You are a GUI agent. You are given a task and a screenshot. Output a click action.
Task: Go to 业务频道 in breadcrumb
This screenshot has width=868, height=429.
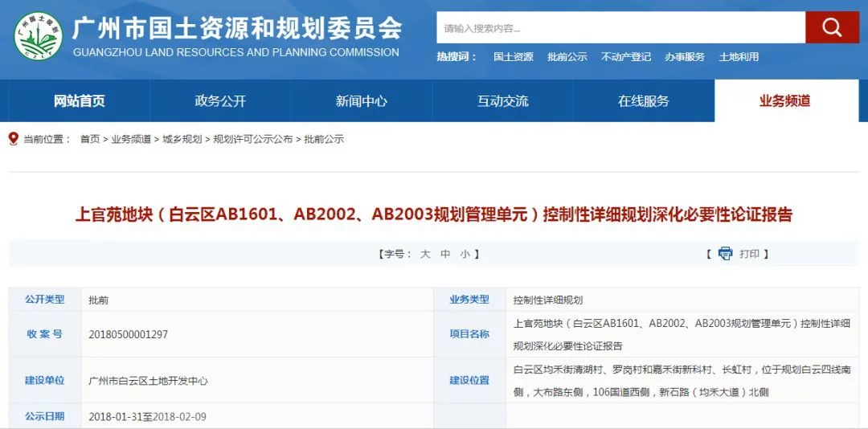click(131, 140)
